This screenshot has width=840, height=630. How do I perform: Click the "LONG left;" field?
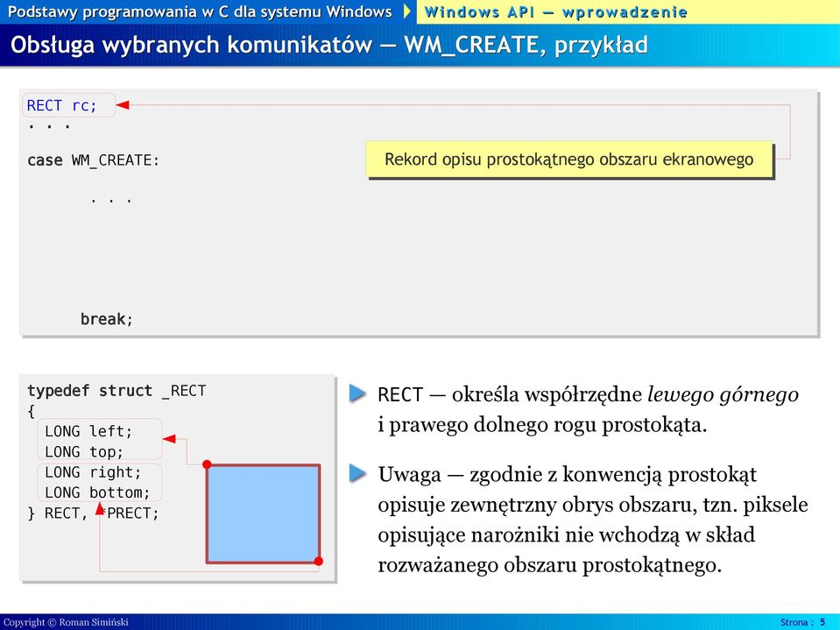(88, 431)
